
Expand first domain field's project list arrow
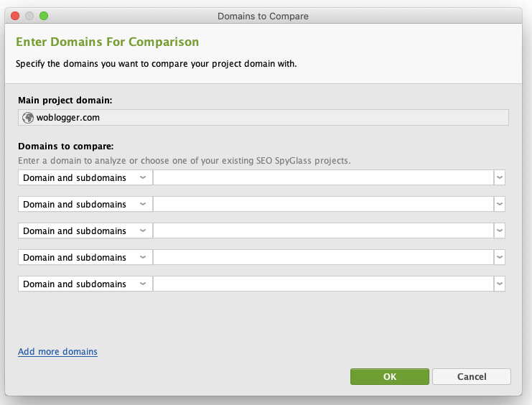click(x=500, y=177)
